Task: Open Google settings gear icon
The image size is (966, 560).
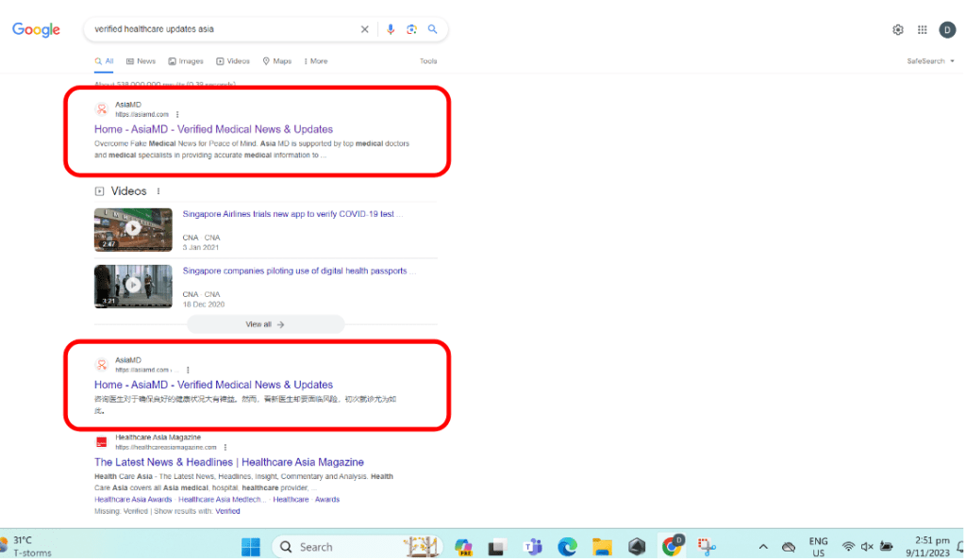Action: pos(898,30)
